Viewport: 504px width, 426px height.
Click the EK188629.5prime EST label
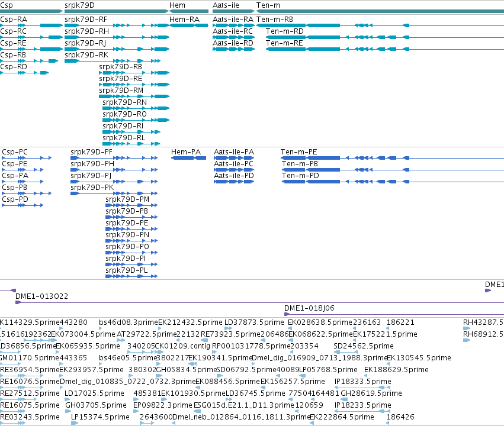(x=396, y=370)
